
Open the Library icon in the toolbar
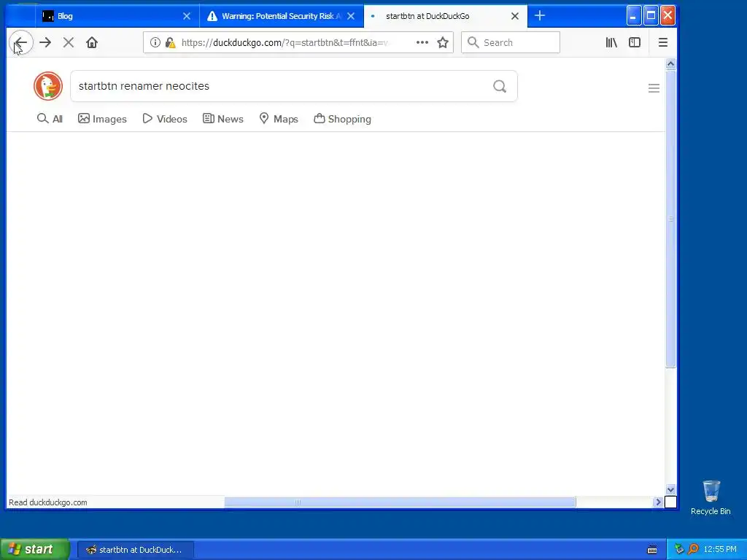coord(611,42)
